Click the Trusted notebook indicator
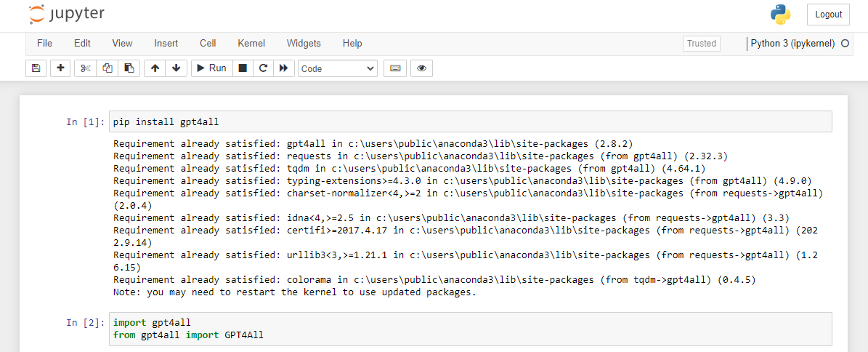The image size is (868, 352). pos(702,43)
